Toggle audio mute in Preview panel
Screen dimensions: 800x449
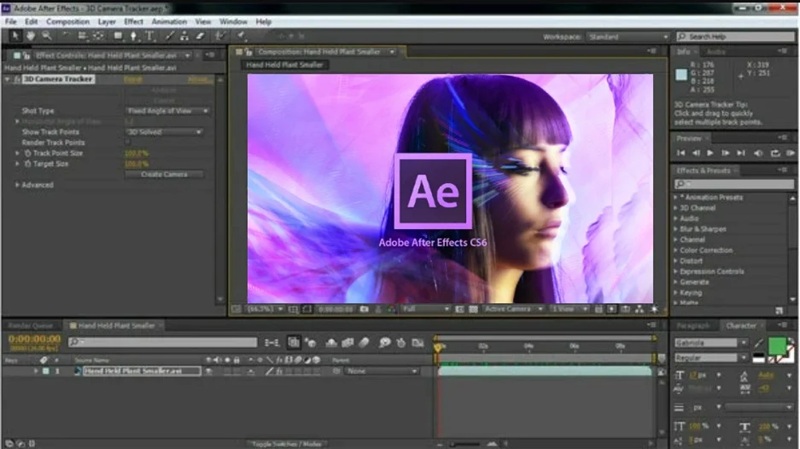click(758, 153)
